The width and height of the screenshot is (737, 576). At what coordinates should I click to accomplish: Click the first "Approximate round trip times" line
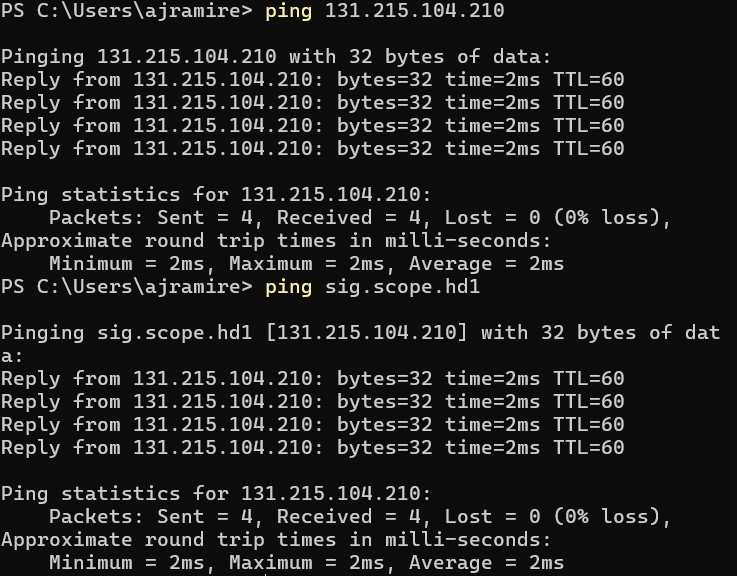[x=276, y=241]
